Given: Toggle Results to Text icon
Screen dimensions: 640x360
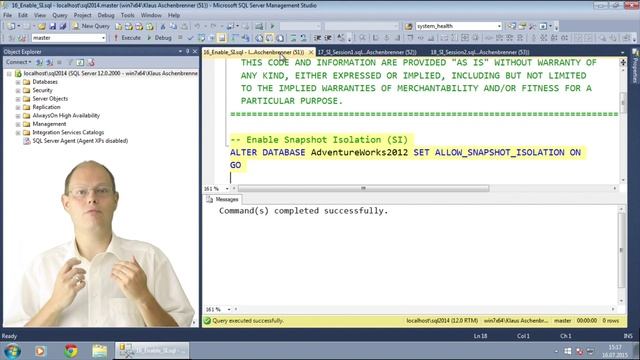Looking at the screenshot, I should (x=259, y=38).
